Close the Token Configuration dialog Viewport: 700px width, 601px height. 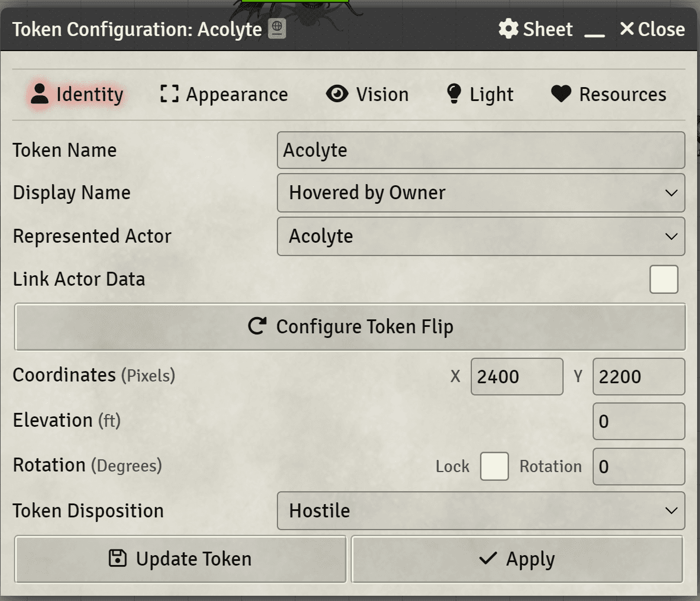(652, 29)
